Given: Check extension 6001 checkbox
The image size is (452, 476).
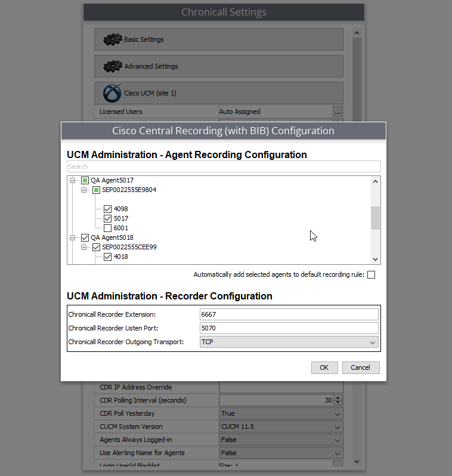Looking at the screenshot, I should (107, 228).
